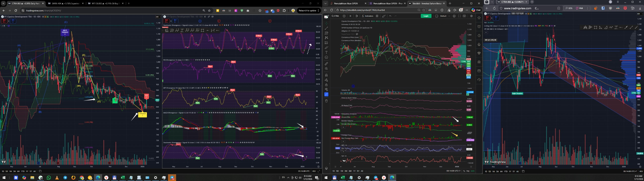The width and height of the screenshot is (644, 181).
Task: Open chart settings gear icon in Stockbit toolbar
Action: (x=454, y=16)
